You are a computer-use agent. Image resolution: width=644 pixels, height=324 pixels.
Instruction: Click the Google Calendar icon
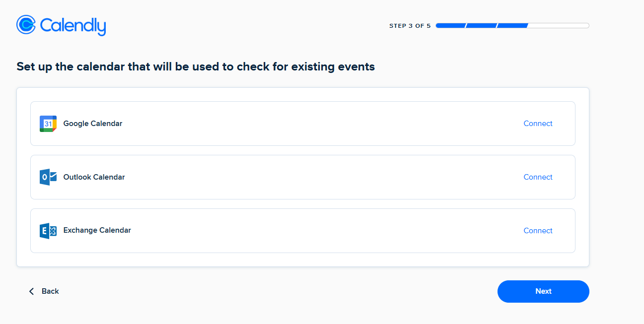pyautogui.click(x=48, y=124)
